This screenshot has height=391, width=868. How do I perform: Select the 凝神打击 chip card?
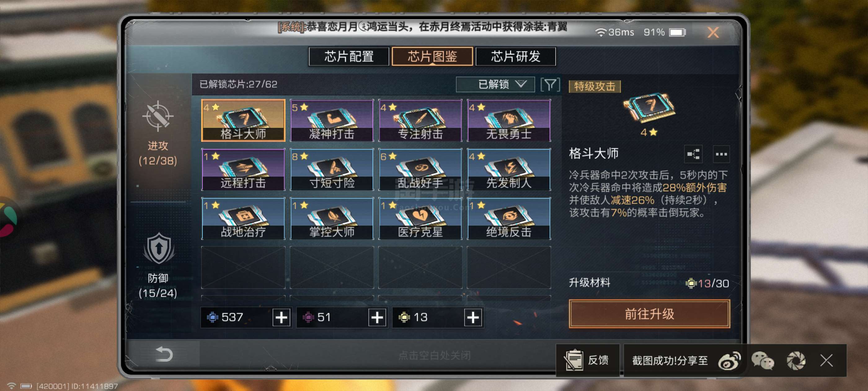click(x=332, y=120)
